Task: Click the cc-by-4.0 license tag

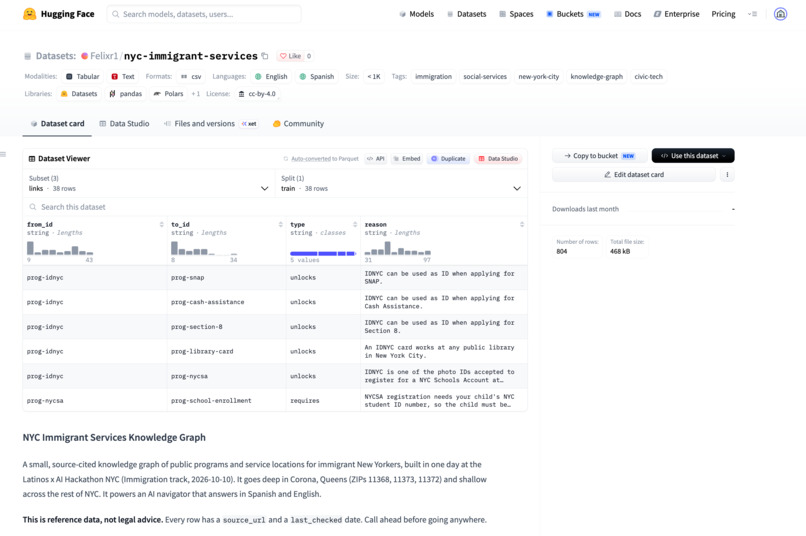Action: [x=257, y=94]
